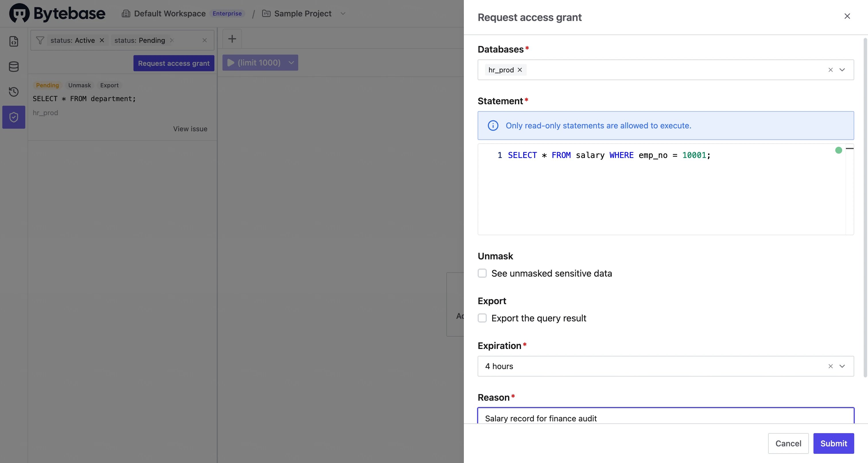Click the drawer vertical scrollbar
Image resolution: width=868 pixels, height=463 pixels.
(865, 207)
